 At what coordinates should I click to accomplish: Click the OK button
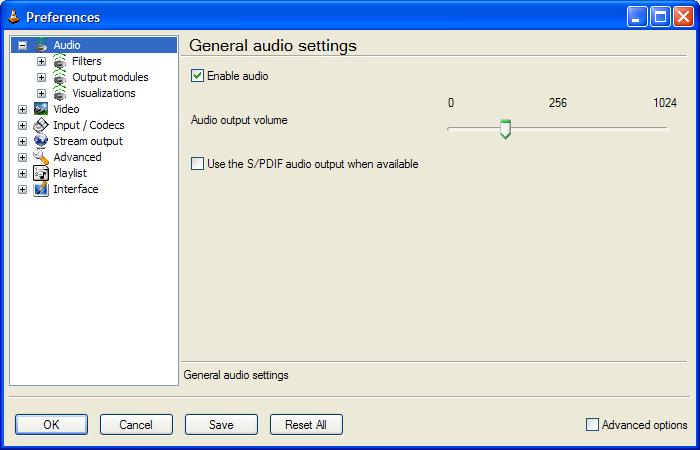(51, 425)
